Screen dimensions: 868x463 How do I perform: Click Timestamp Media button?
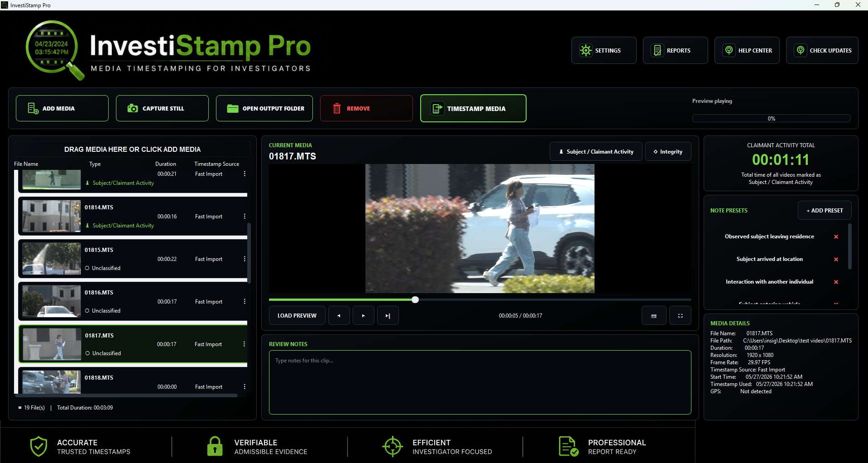click(473, 108)
